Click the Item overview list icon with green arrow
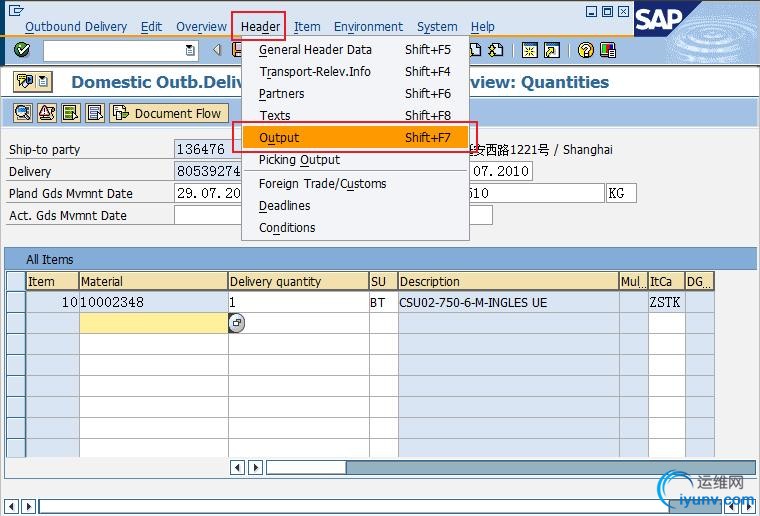Image resolution: width=760 pixels, height=516 pixels. 71,113
